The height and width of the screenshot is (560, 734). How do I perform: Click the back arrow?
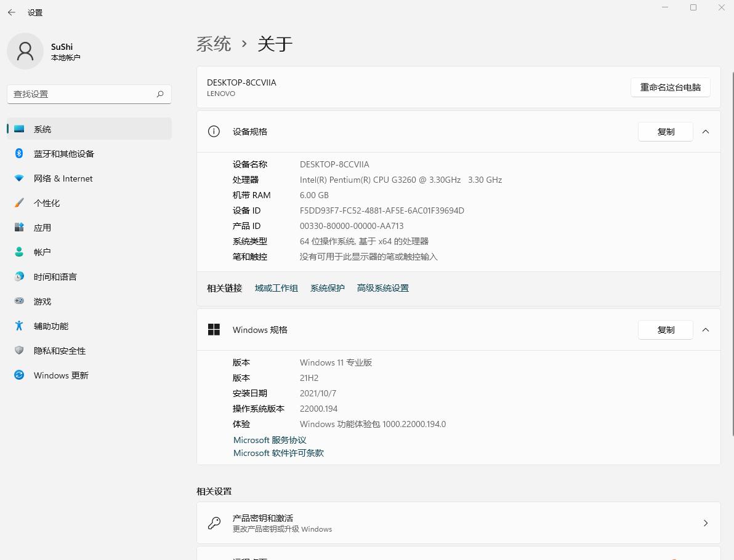point(11,12)
